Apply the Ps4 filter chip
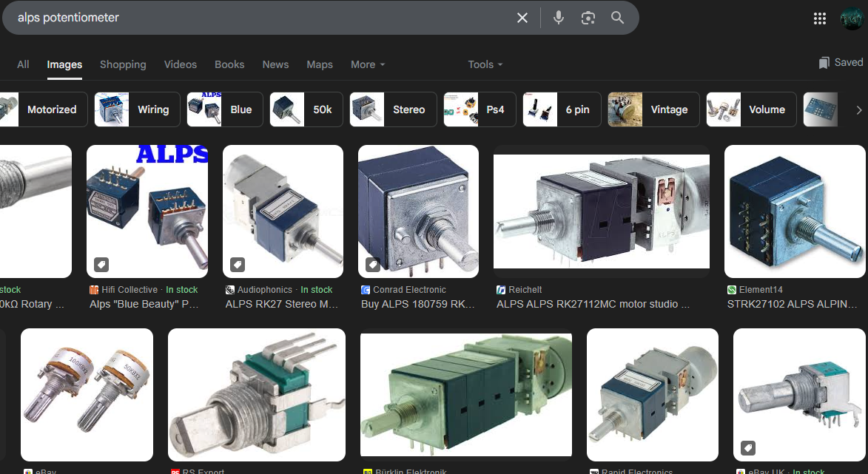 [480, 109]
